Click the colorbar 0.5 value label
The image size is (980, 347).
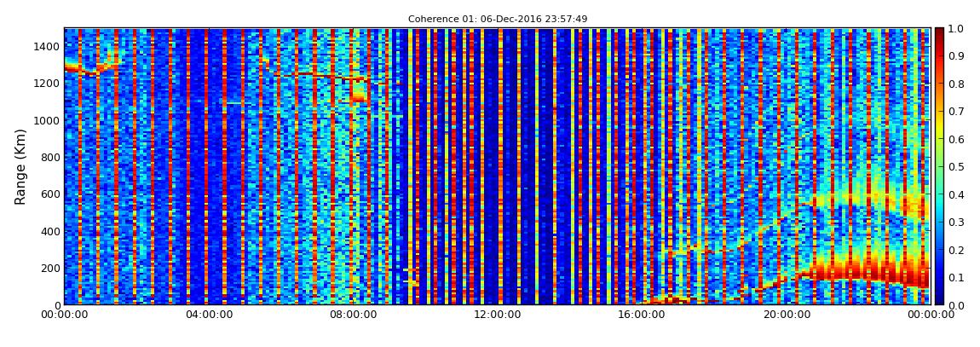[x=955, y=167]
